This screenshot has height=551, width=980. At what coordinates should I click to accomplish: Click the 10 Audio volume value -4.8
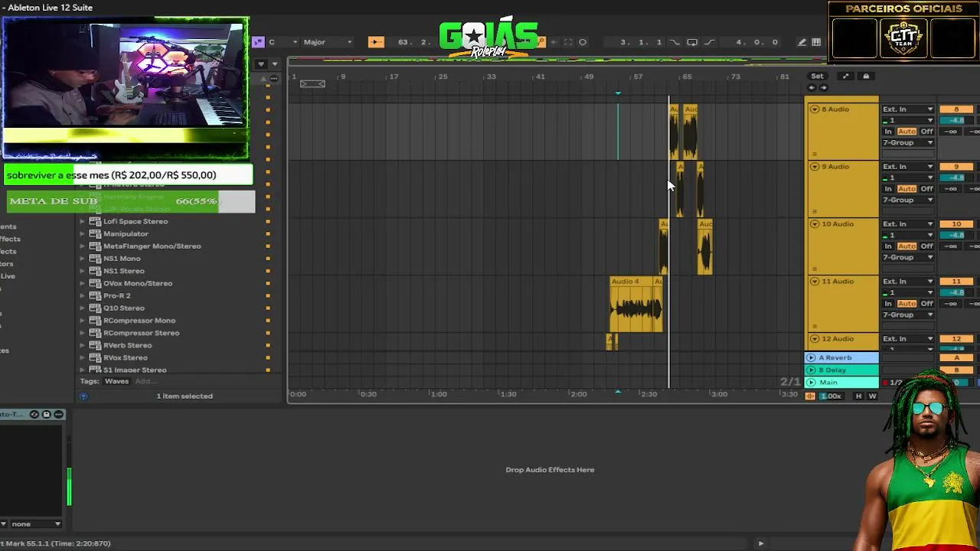pos(955,236)
